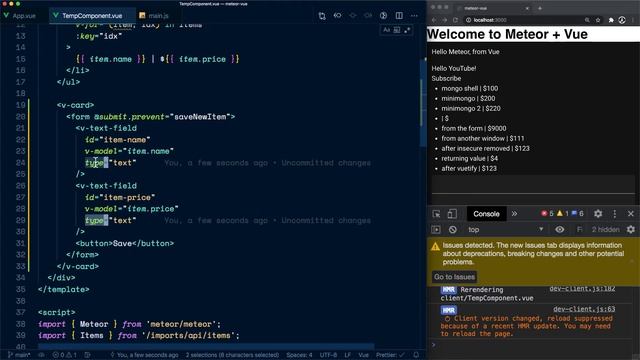Clear the console
This screenshot has height=360, width=640.
[x=453, y=229]
